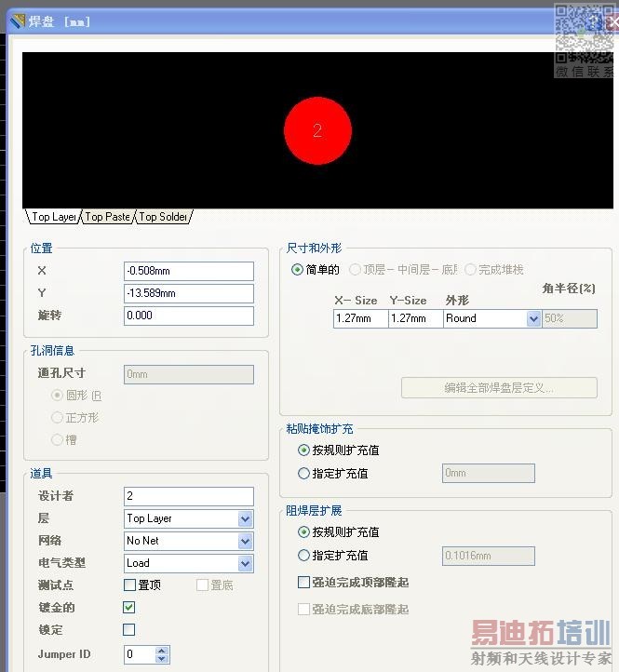Select the 槽 slot hole radio

57,439
